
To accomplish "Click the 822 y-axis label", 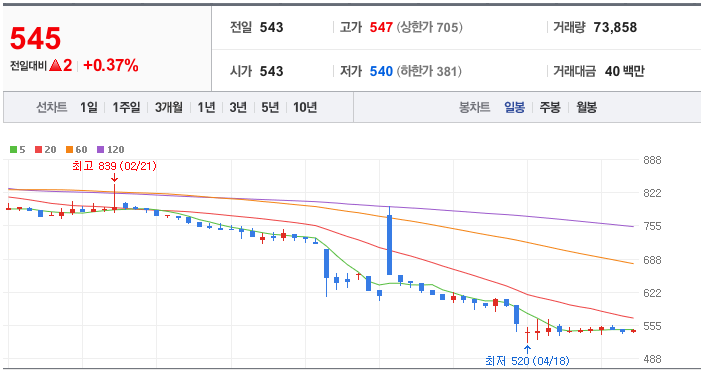I will pos(652,193).
